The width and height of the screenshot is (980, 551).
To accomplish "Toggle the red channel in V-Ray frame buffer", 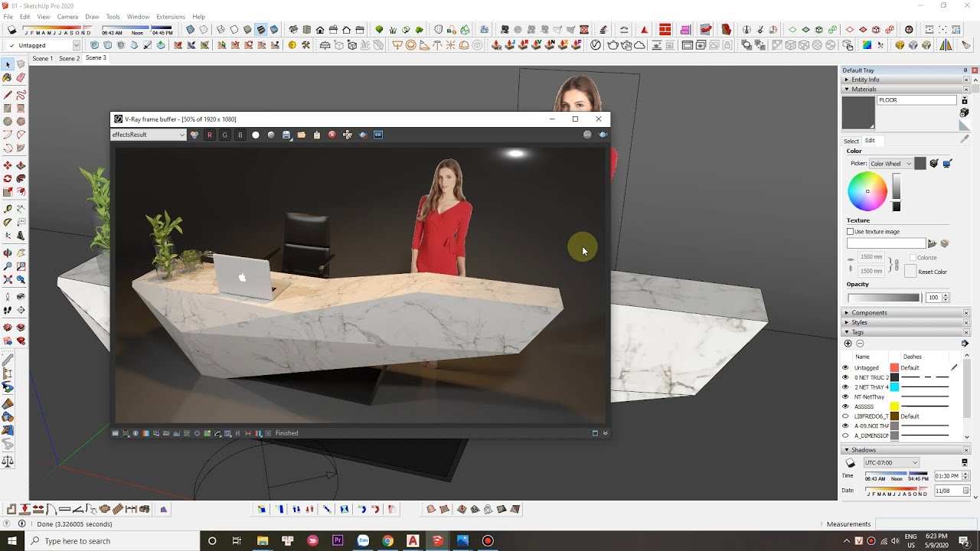I will pyautogui.click(x=209, y=135).
